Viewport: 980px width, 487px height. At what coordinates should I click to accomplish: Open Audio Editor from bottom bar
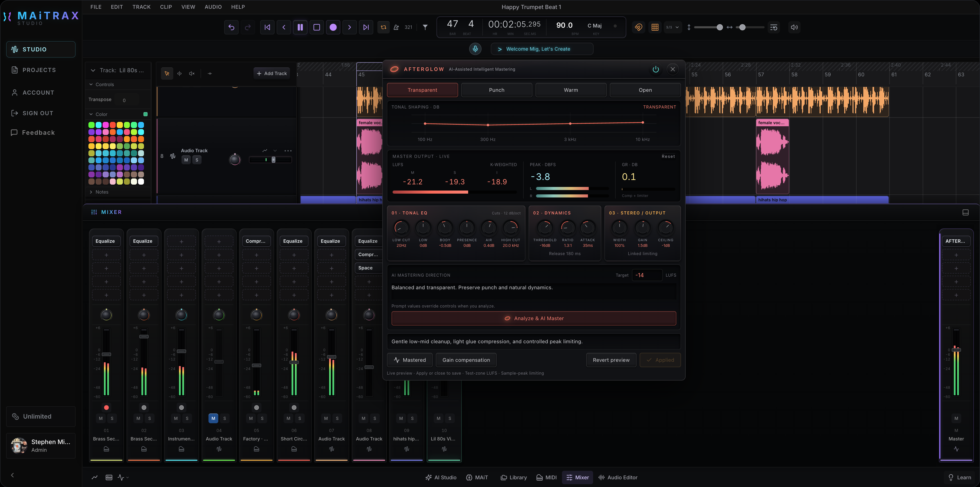[618, 477]
